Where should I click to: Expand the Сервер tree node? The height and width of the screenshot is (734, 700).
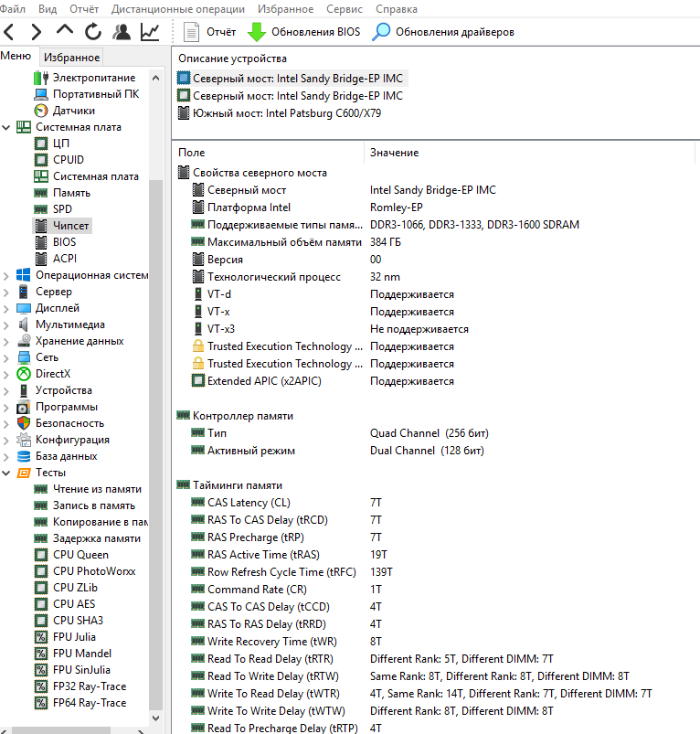point(6,293)
